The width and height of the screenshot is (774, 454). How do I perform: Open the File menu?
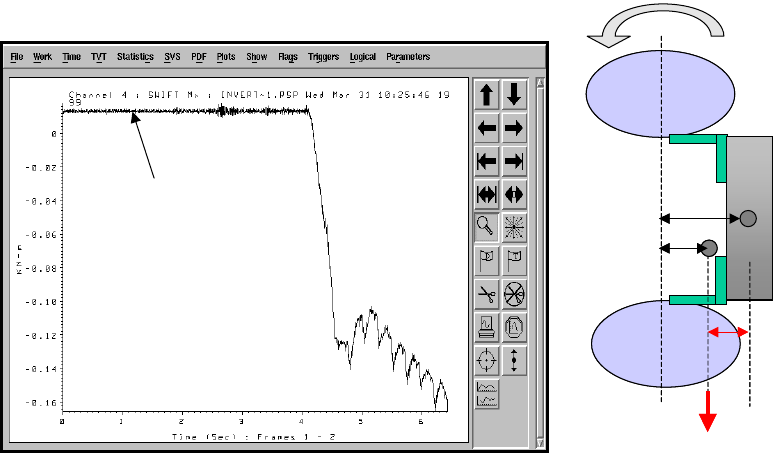click(17, 57)
